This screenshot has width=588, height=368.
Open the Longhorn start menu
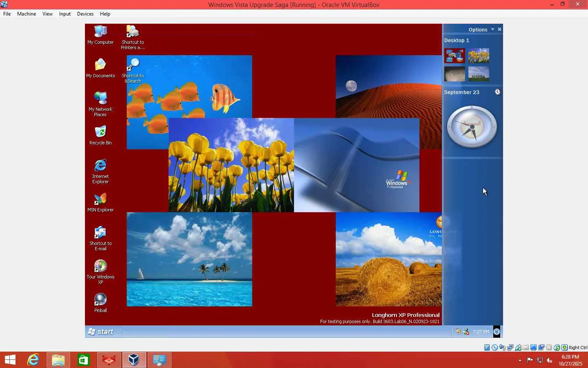tap(101, 332)
